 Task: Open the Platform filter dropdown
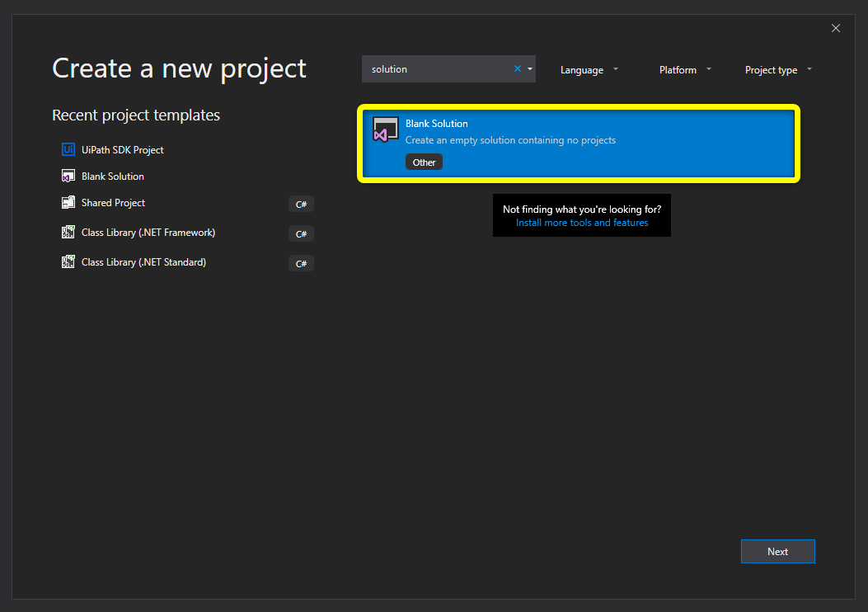[x=683, y=69]
